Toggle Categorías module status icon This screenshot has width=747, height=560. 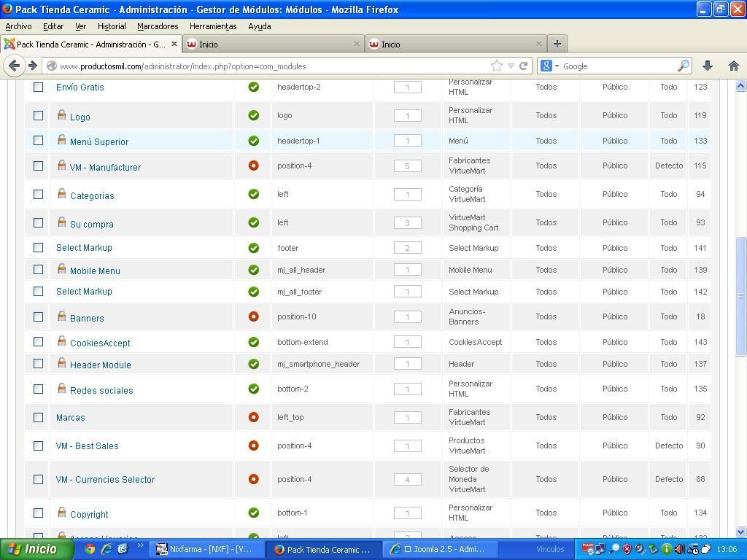(253, 194)
